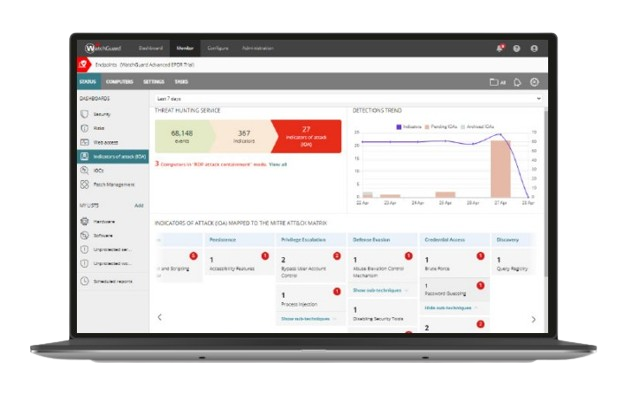Open the user account icon
Screen dimensions: 633x394
click(x=534, y=48)
